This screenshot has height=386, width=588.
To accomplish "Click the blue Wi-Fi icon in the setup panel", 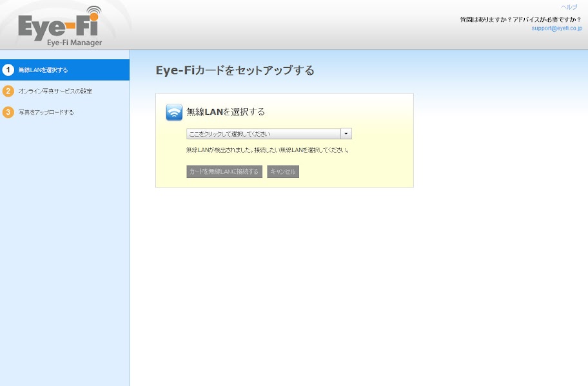I will point(174,112).
